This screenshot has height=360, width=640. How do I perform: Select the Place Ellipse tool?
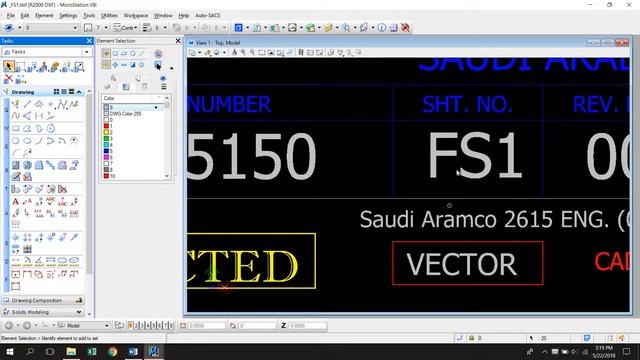27,141
